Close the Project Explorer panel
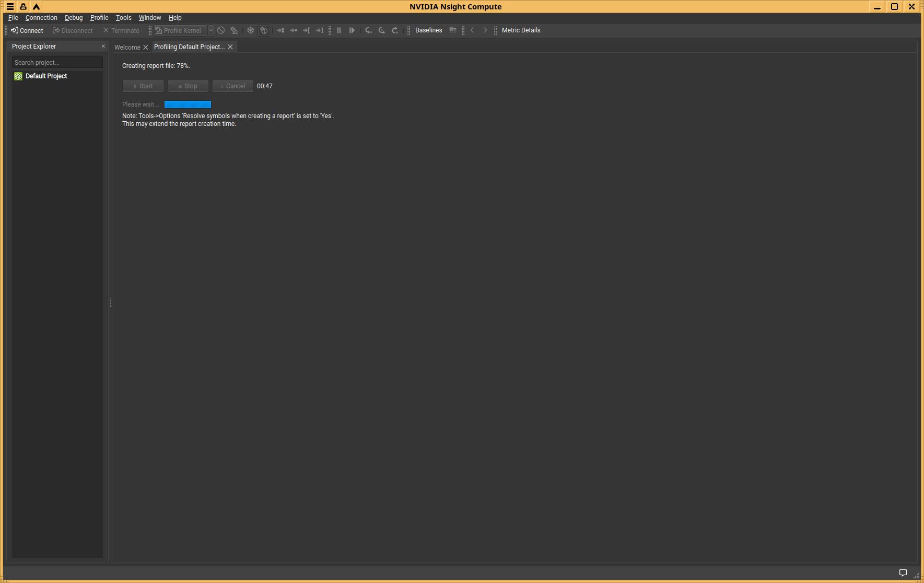The height and width of the screenshot is (583, 924). coord(103,46)
